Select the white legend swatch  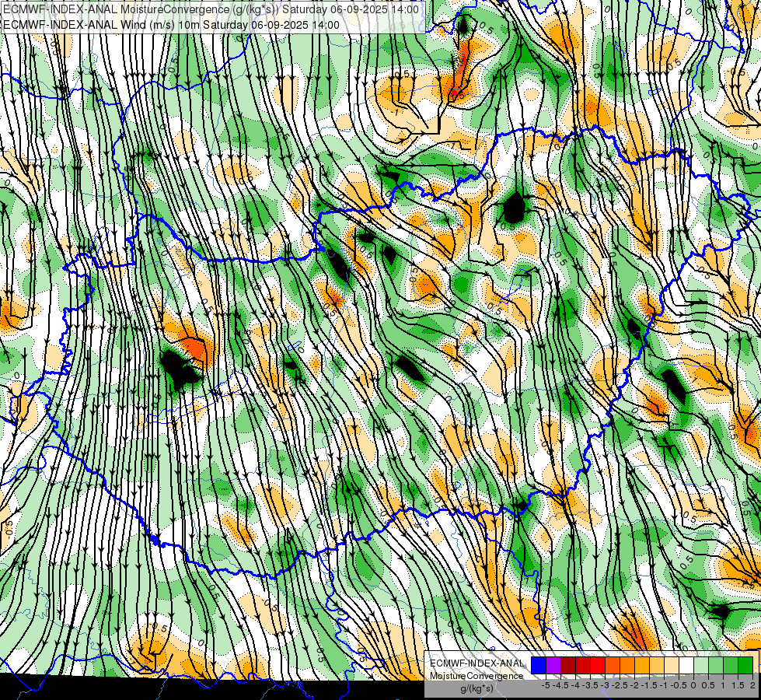tap(686, 666)
